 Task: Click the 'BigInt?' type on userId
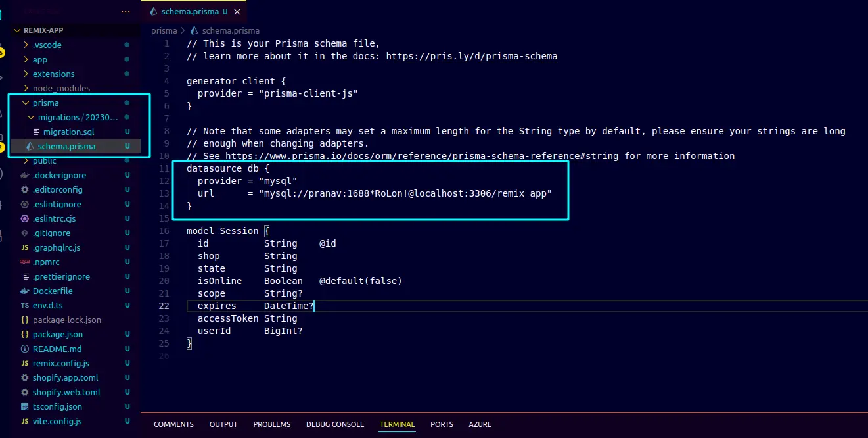[283, 331]
